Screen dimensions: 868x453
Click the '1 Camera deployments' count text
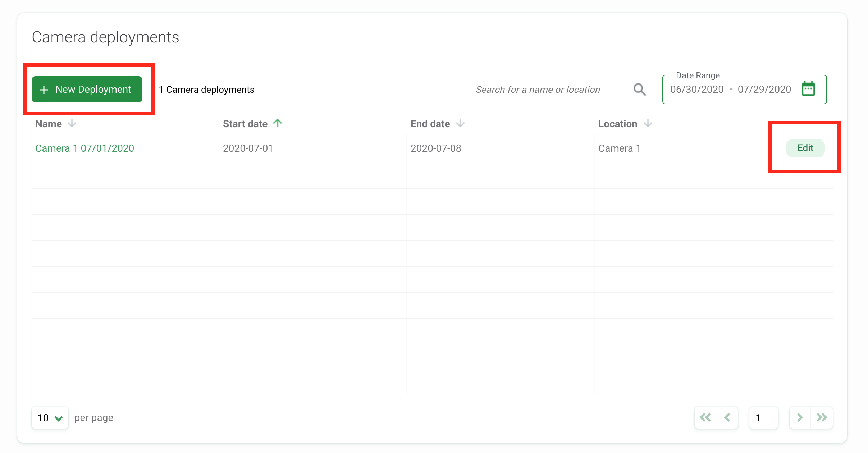(207, 90)
